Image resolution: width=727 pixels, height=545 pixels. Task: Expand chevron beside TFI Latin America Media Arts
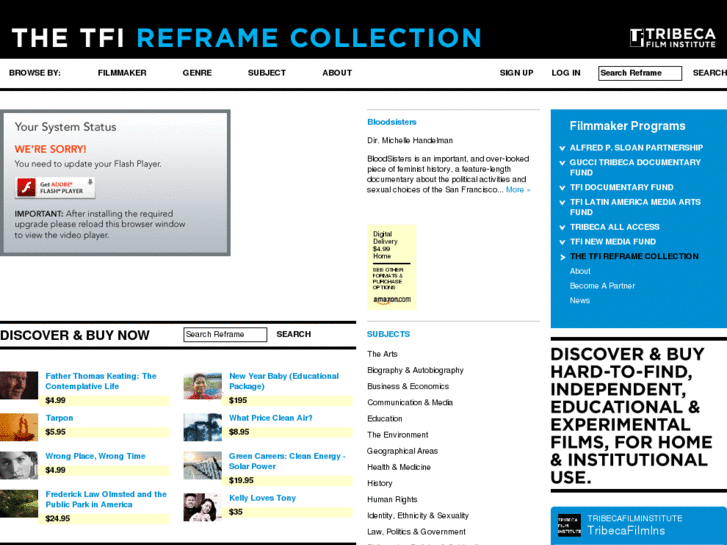562,203
